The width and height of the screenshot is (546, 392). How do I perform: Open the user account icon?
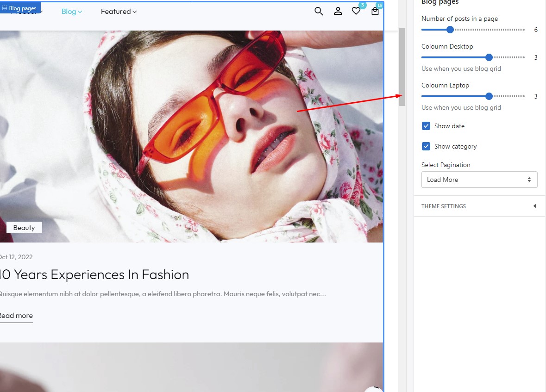338,11
